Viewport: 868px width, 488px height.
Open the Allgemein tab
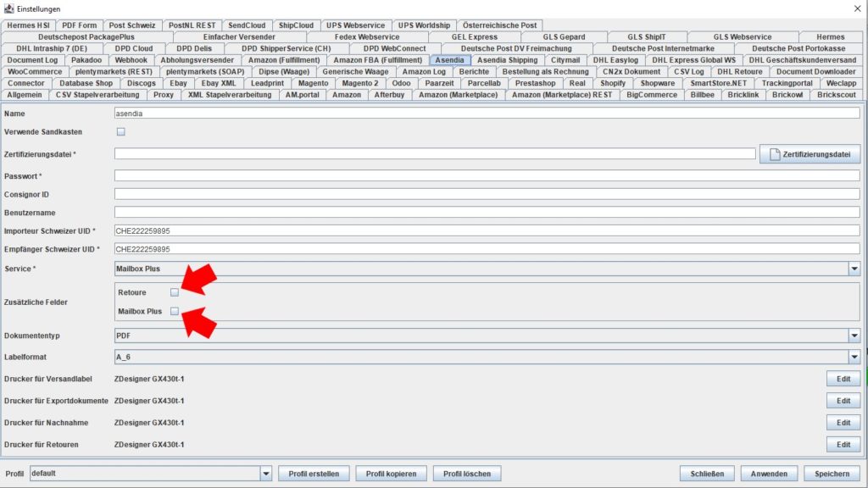(x=25, y=95)
